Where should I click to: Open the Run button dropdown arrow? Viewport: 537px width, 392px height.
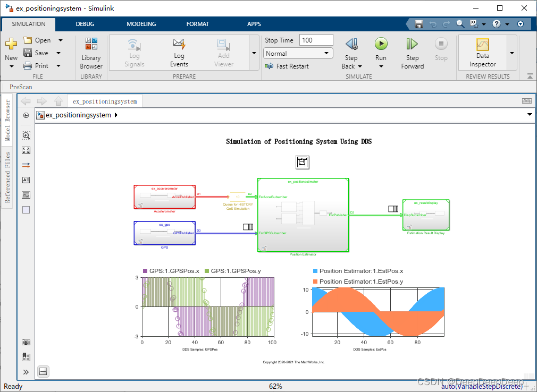point(381,66)
